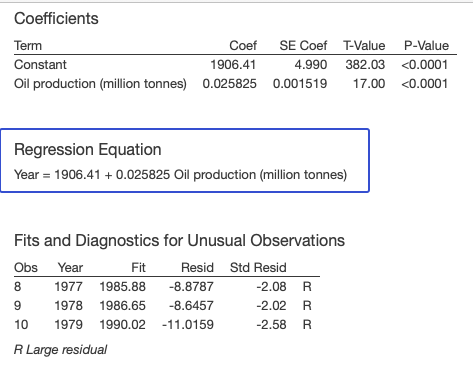The height and width of the screenshot is (371, 473).
Task: Click the fit value 1985.88
Action: [x=123, y=287]
